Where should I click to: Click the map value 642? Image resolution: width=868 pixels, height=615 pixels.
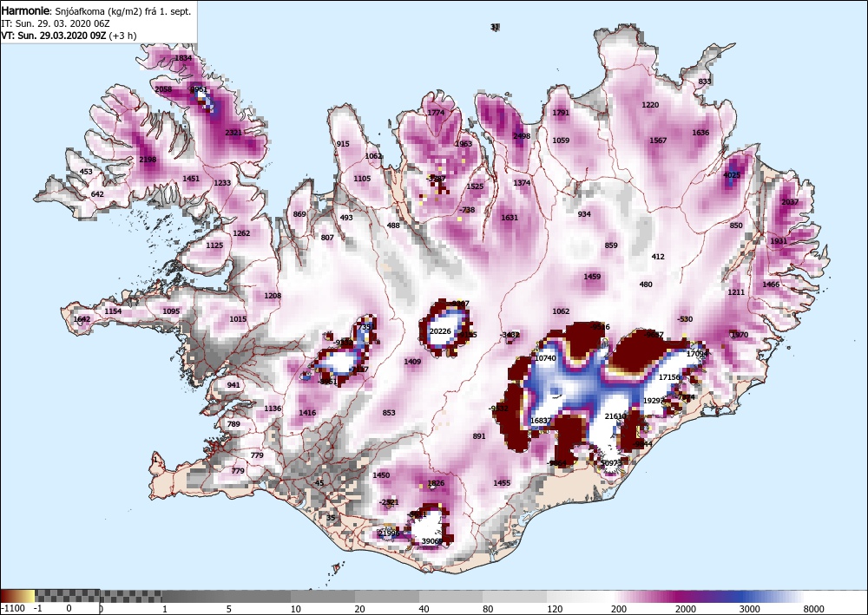pos(97,194)
